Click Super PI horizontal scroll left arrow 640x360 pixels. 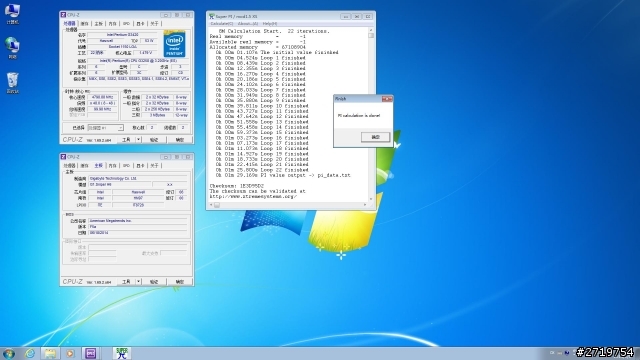211,205
